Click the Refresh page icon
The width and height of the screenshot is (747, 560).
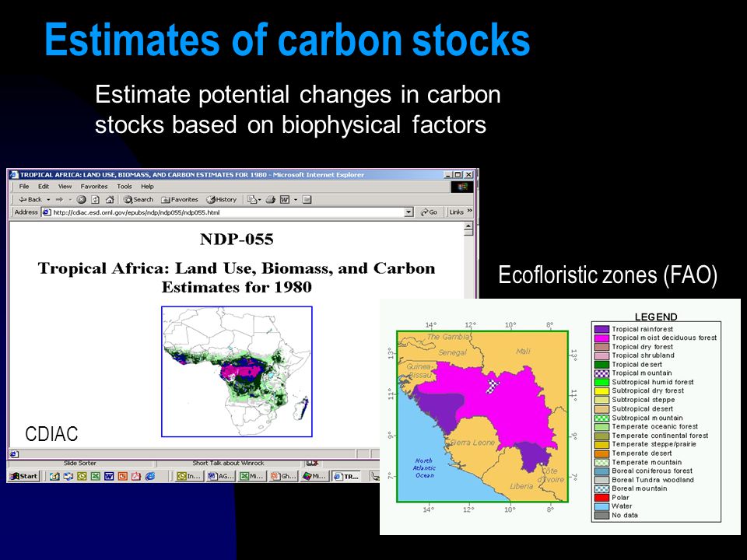pos(95,200)
